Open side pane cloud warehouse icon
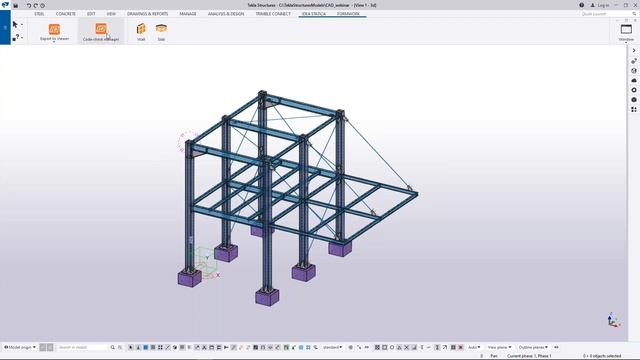This screenshot has height=360, width=640. tap(634, 80)
